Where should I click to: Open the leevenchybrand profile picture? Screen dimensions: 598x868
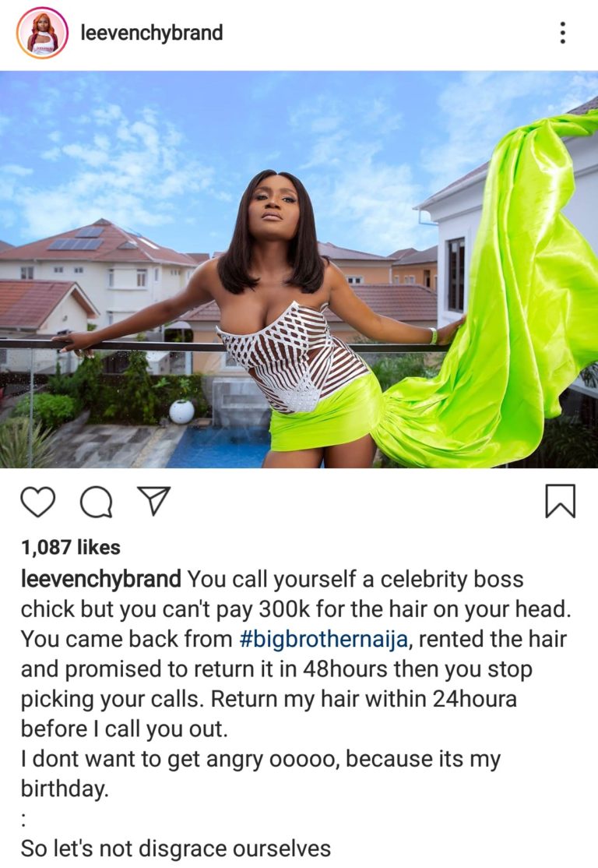(x=43, y=34)
